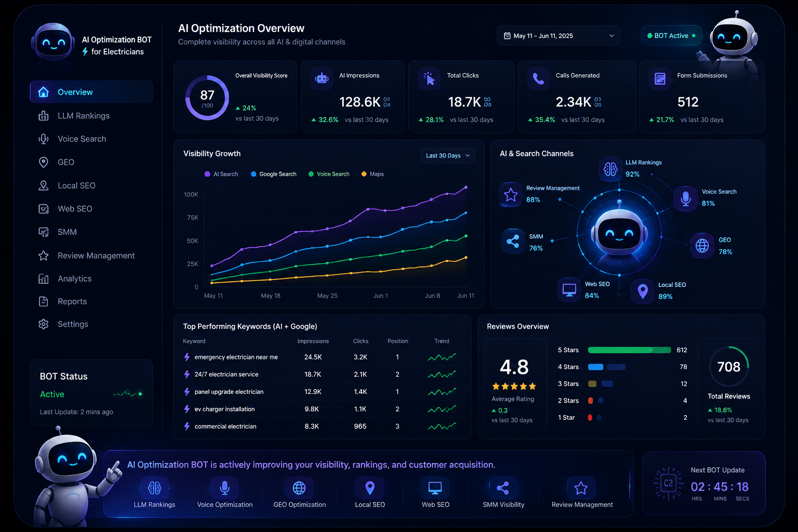The height and width of the screenshot is (532, 798).
Task: Click the Position column header
Action: tap(397, 341)
